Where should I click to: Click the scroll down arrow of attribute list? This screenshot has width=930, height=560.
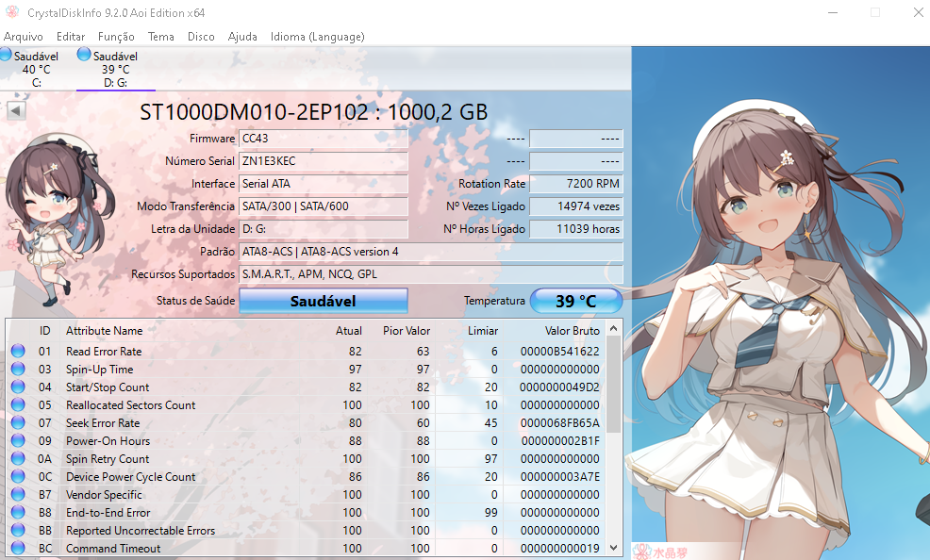tap(614, 548)
